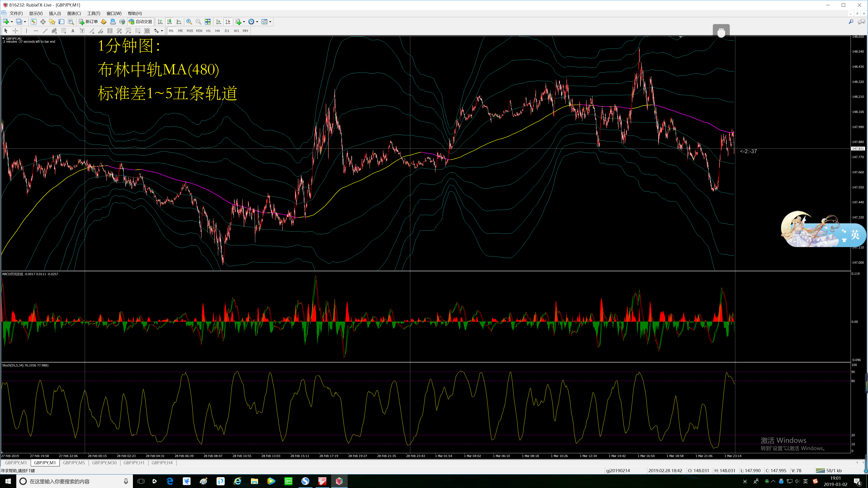Screen dimensions: 868x488
Task: Create a new chart via toolbar icon
Action: pos(6,21)
